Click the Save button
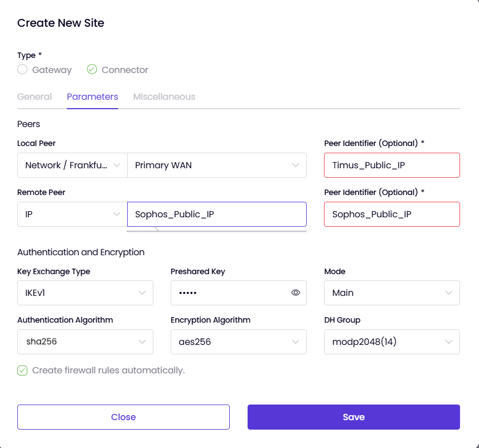This screenshot has width=479, height=448. [x=354, y=417]
